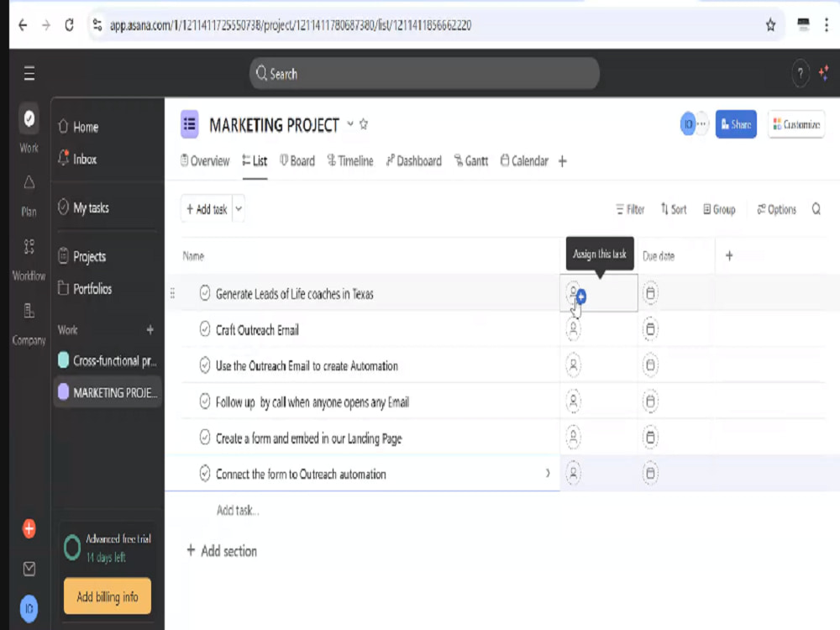Viewport: 840px width, 630px height.
Task: Click the Search field
Action: click(x=424, y=73)
